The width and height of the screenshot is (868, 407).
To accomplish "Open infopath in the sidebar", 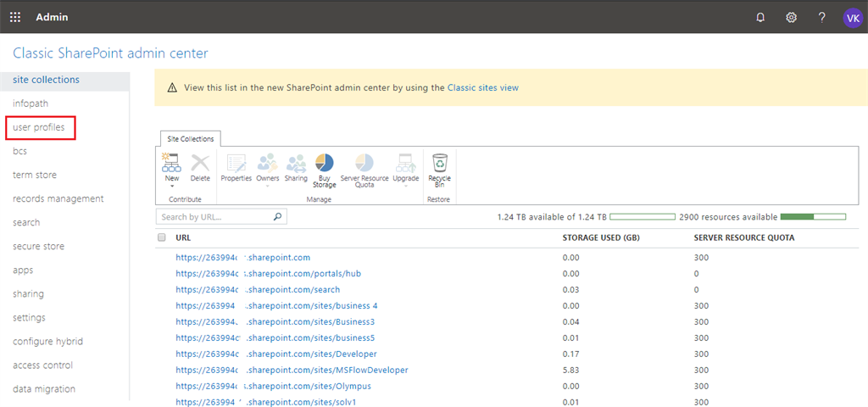I will 31,103.
